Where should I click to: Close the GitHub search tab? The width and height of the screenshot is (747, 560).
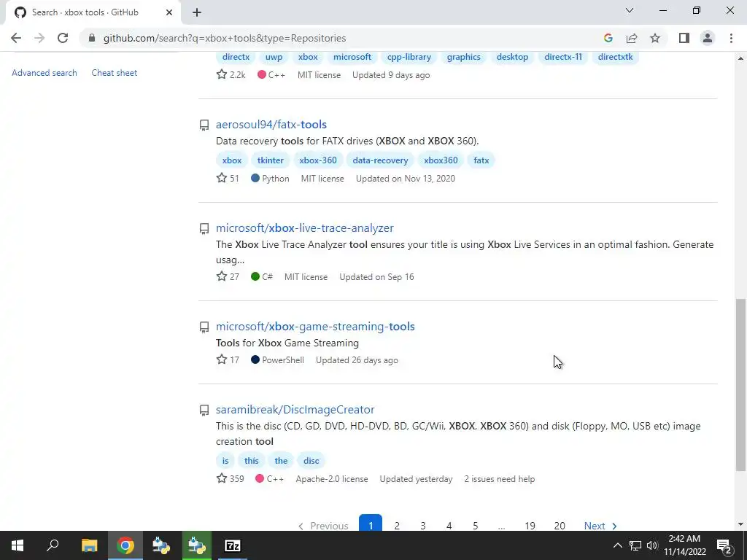(169, 12)
